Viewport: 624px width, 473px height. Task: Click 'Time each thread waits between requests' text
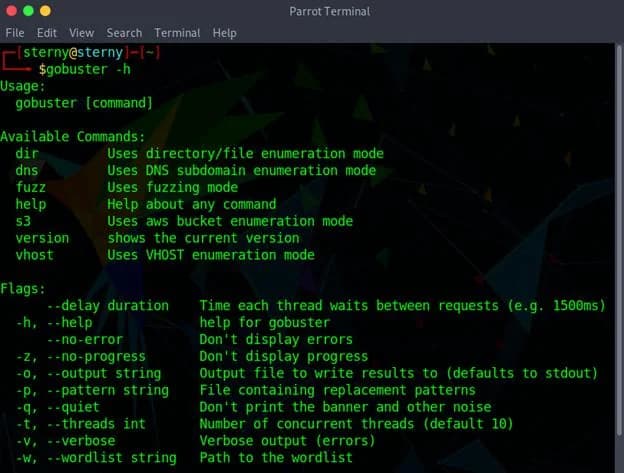pyautogui.click(x=349, y=306)
